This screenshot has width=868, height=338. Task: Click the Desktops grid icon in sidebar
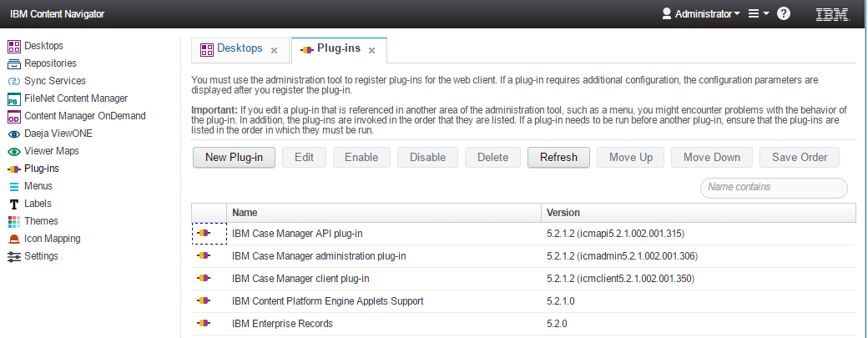click(x=14, y=47)
